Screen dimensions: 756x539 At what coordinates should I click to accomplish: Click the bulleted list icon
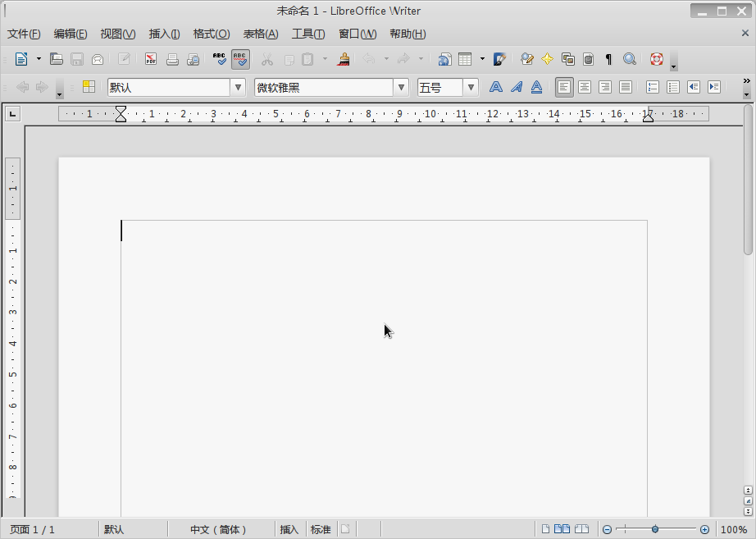click(x=673, y=87)
